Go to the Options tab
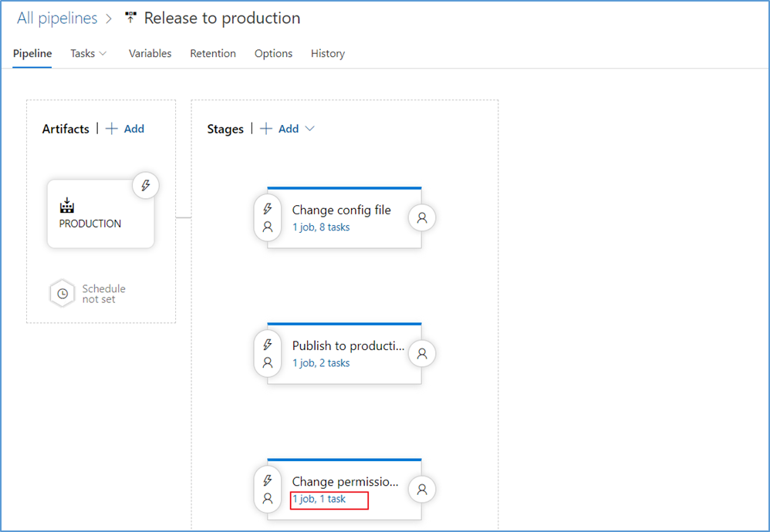Viewport: 770px width, 532px height. click(x=273, y=53)
